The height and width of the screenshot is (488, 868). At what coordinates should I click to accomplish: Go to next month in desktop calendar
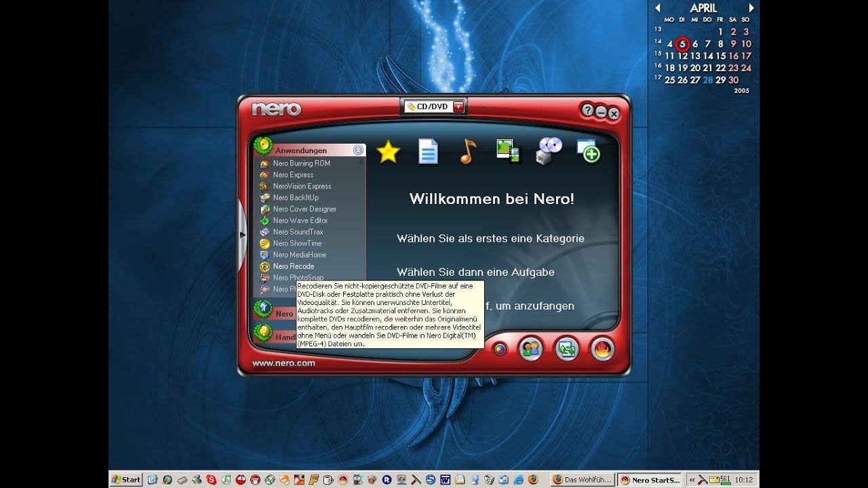[x=751, y=8]
